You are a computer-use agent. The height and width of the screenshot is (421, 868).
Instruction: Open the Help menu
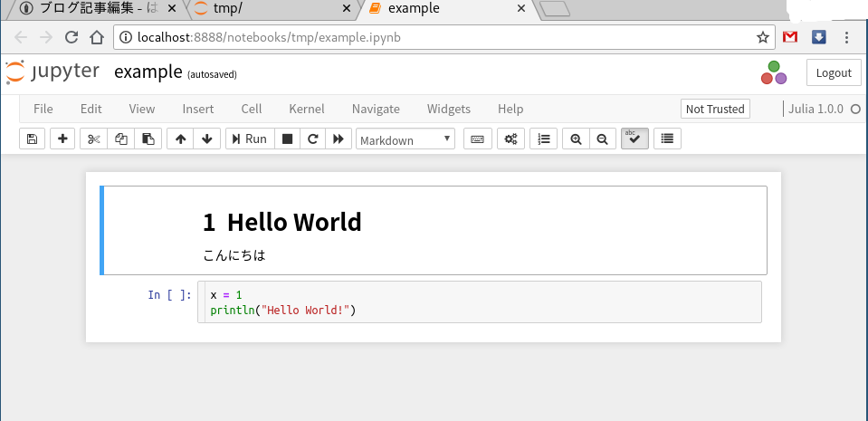(x=510, y=109)
